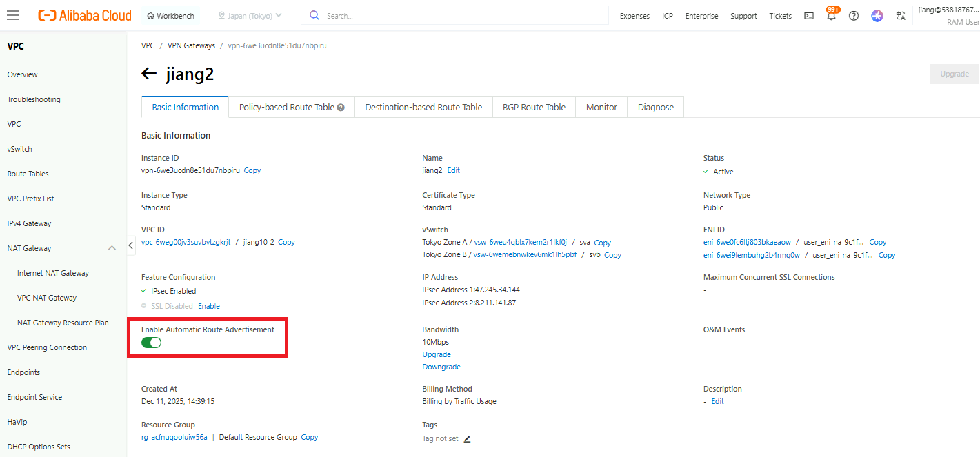Click Enable link next to SSL Disabled

point(209,306)
